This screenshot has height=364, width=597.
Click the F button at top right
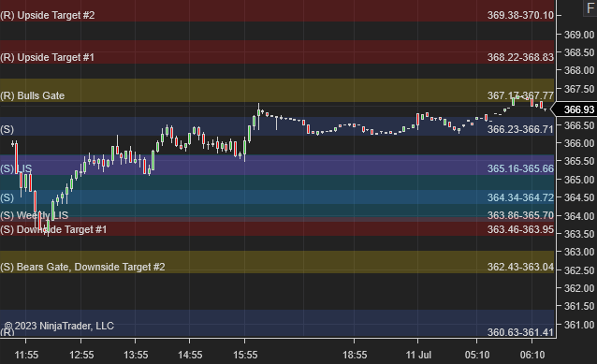[590, 8]
